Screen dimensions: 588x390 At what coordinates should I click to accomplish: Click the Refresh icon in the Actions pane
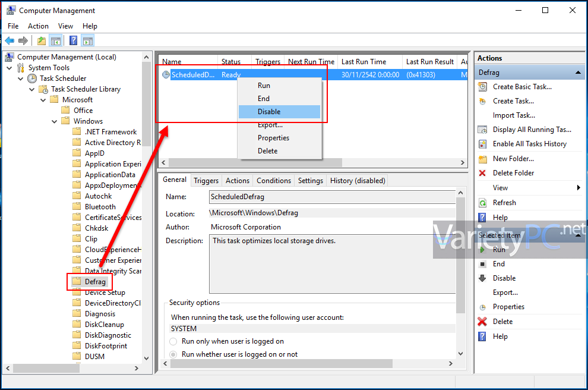482,202
